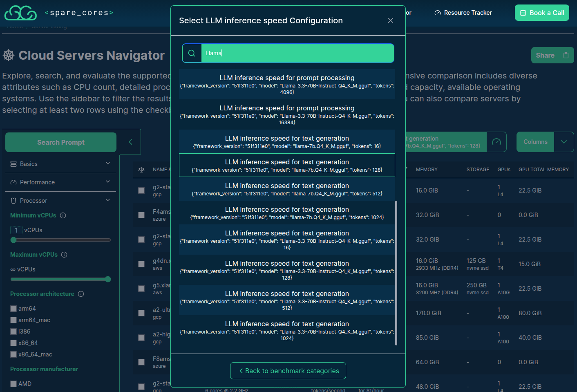Image resolution: width=577 pixels, height=392 pixels.
Task: Open the Columns dropdown arrow
Action: [564, 142]
